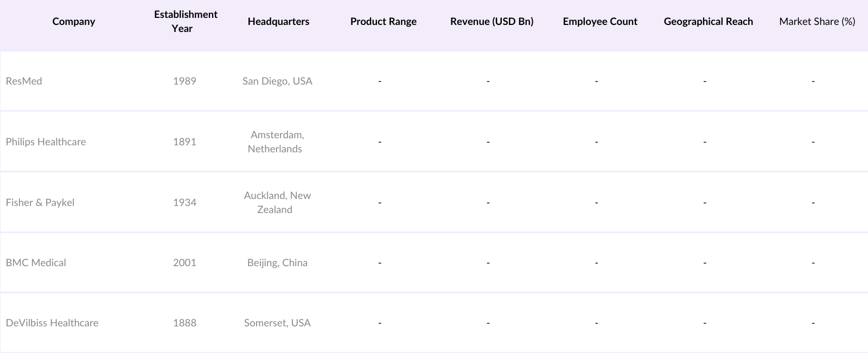This screenshot has height=354, width=868.
Task: Select the Amsterdam, Netherlands cell
Action: pos(276,142)
